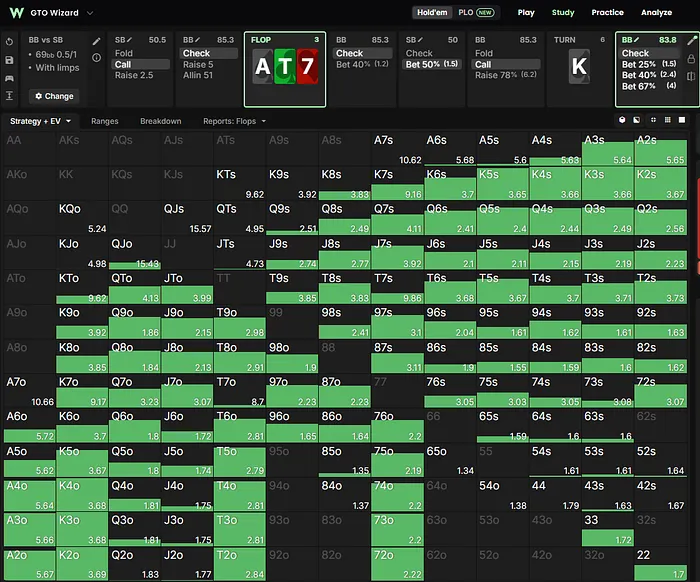Click the color picker dropper icon at top right
The width and height of the screenshot is (700, 582).
(692, 40)
